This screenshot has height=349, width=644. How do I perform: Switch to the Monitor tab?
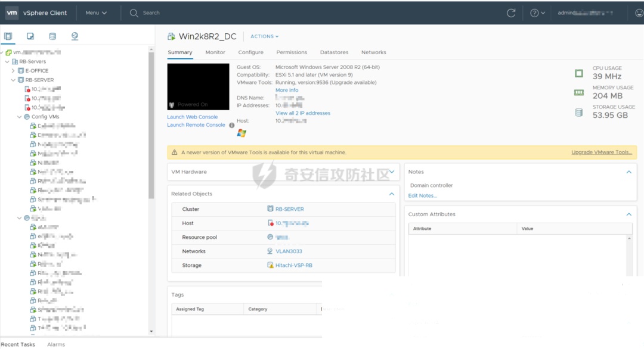click(215, 52)
